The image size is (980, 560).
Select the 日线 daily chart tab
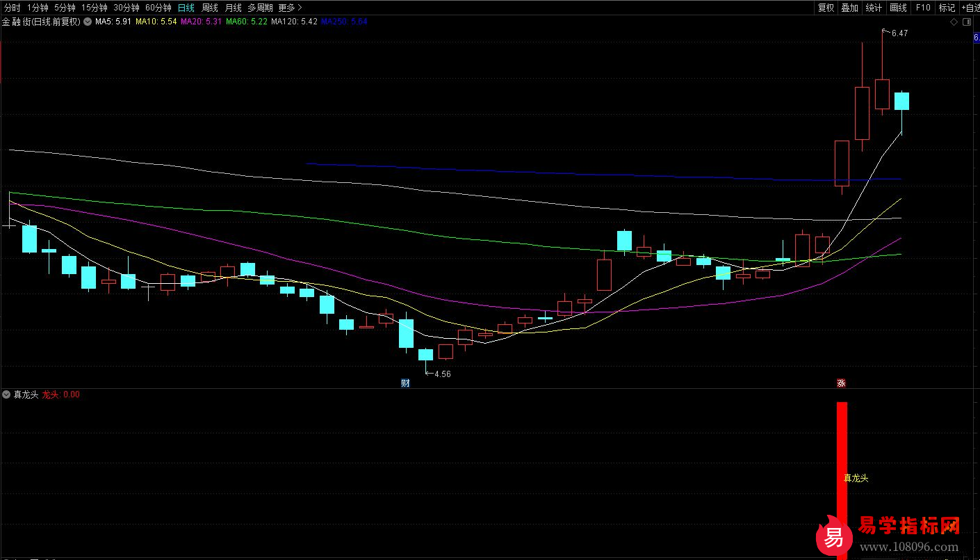pyautogui.click(x=186, y=8)
